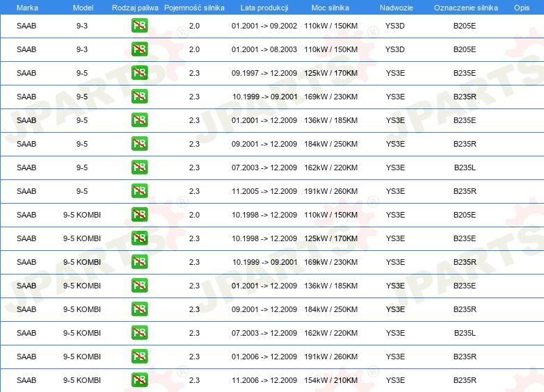This screenshot has height=392, width=544.
Task: Select the Rodzaj paliwa column header
Action: point(135,8)
